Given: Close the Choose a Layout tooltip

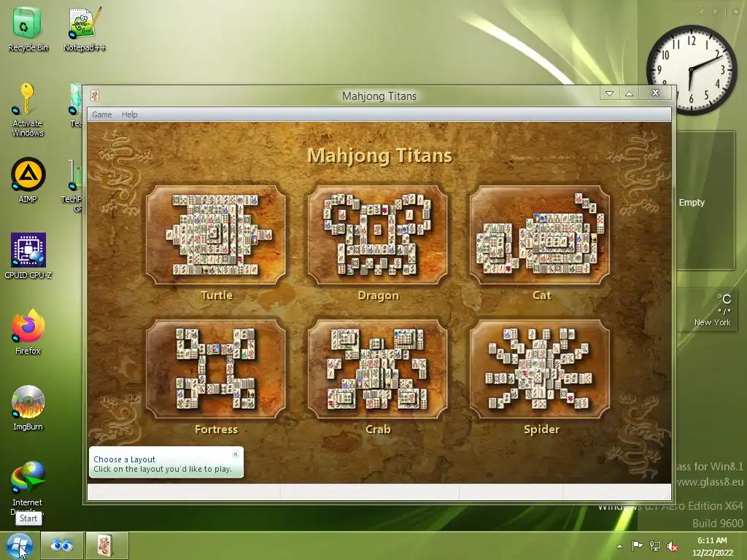Looking at the screenshot, I should coord(236,454).
